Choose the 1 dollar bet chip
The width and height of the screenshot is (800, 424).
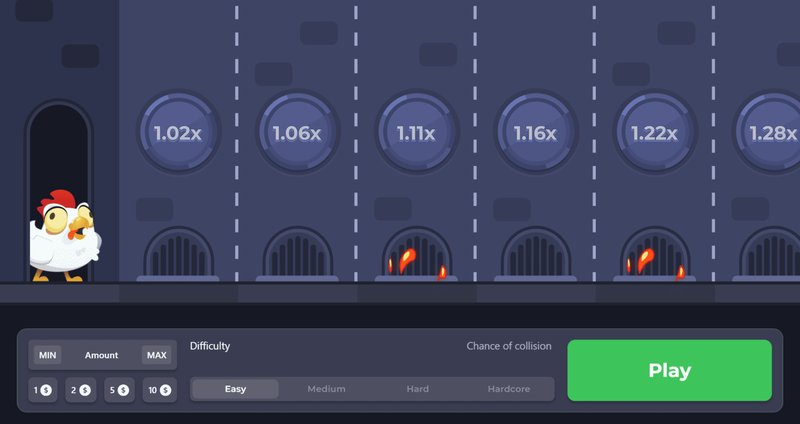43,390
